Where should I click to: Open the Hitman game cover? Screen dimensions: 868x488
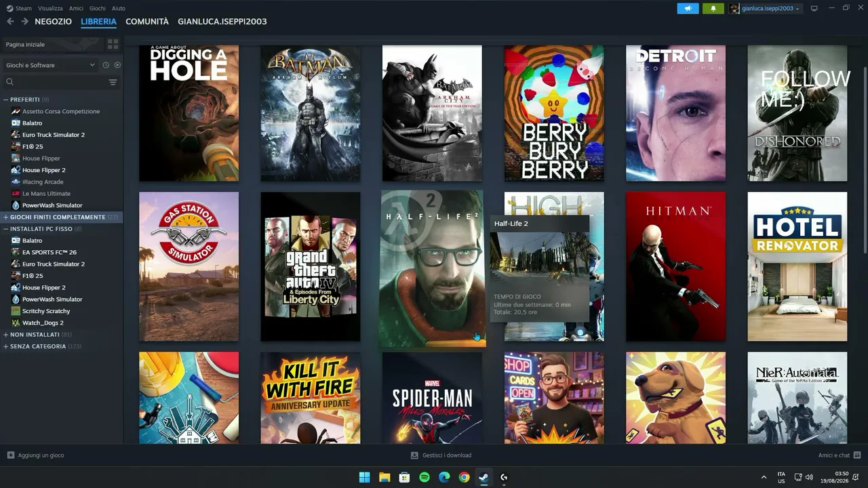pos(675,266)
